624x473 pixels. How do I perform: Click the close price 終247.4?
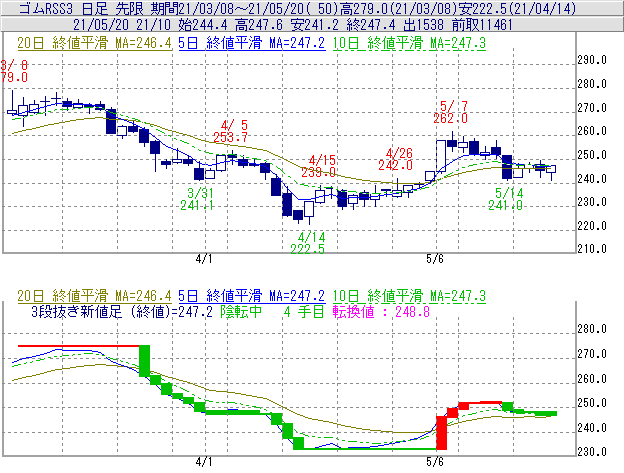pos(371,25)
